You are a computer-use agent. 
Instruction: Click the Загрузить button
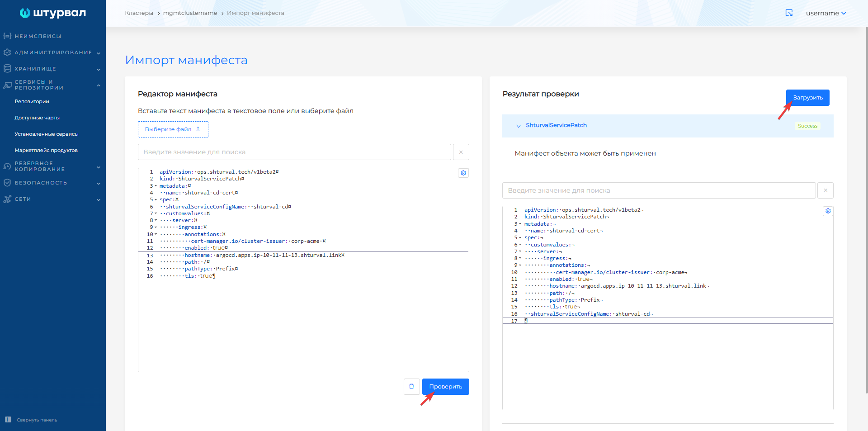click(x=808, y=98)
